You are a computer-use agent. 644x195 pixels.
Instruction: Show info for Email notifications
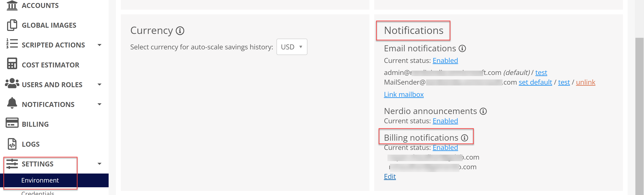pos(462,49)
